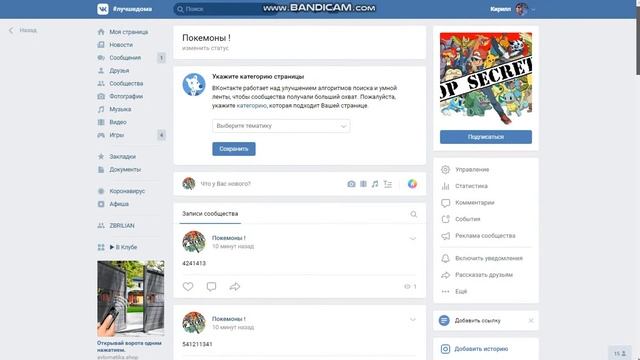The height and width of the screenshot is (360, 640).
Task: Open profile menu next to Кирилл
Action: [x=533, y=9]
